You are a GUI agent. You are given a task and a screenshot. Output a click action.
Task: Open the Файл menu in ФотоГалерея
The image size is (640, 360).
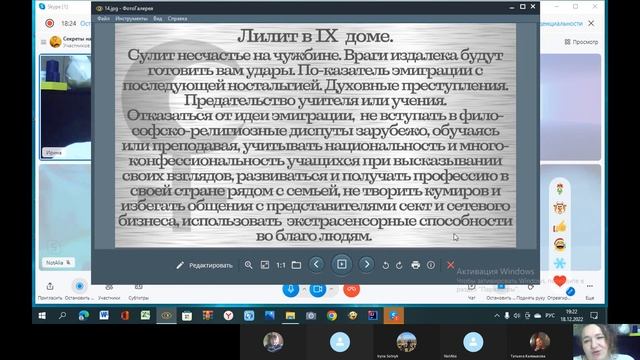(103, 18)
